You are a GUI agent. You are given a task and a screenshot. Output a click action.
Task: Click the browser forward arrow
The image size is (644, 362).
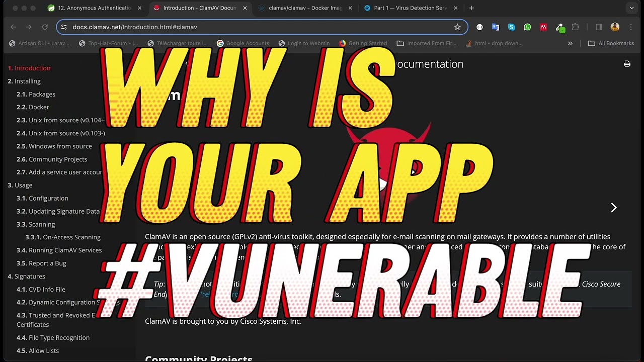coord(29,27)
